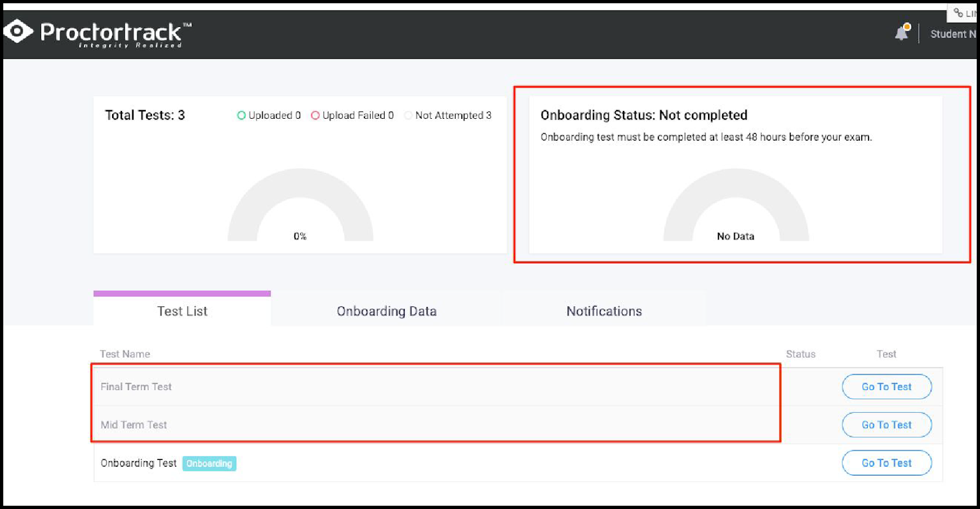
Task: Select the Upload Failed 0 legend marker
Action: click(315, 115)
